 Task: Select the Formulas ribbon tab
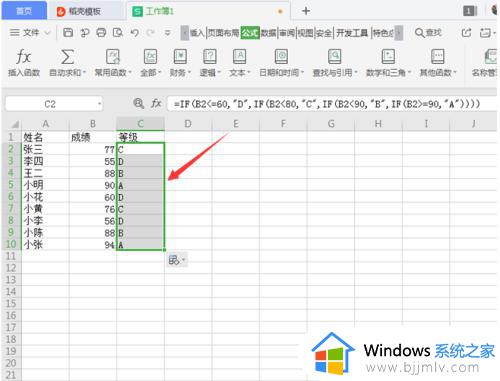tap(250, 33)
